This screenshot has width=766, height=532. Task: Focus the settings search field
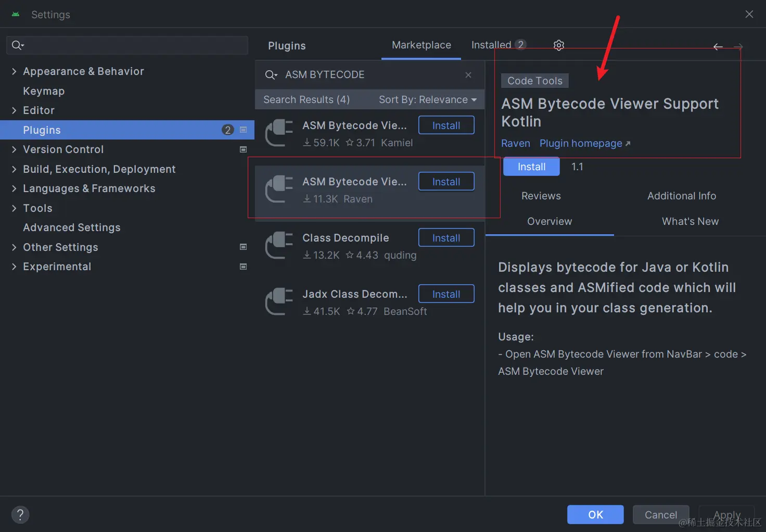127,45
